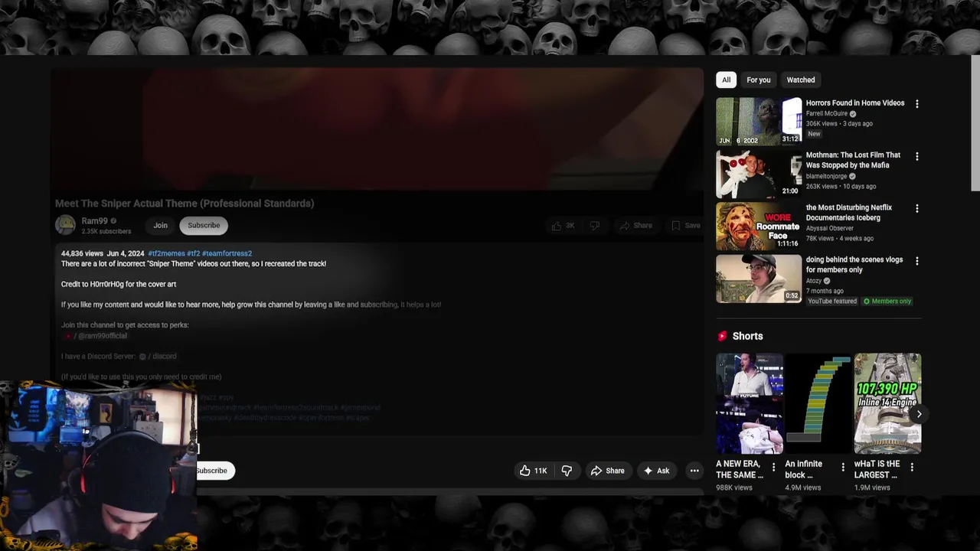The width and height of the screenshot is (980, 551).
Task: Open the Ask AI sparkle button
Action: pos(656,471)
